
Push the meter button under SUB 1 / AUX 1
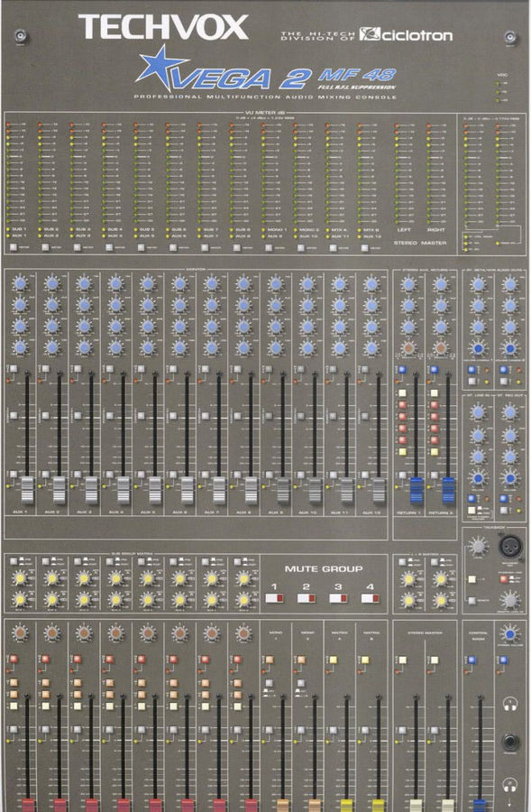click(13, 247)
